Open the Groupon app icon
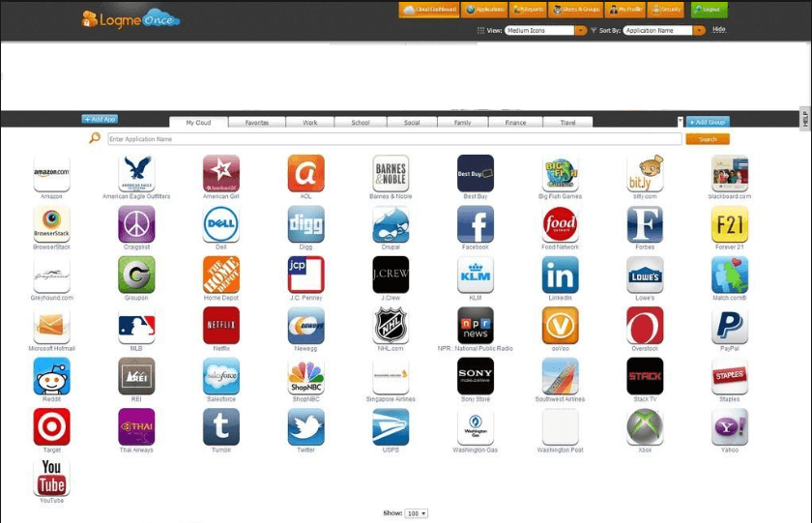 pyautogui.click(x=136, y=275)
